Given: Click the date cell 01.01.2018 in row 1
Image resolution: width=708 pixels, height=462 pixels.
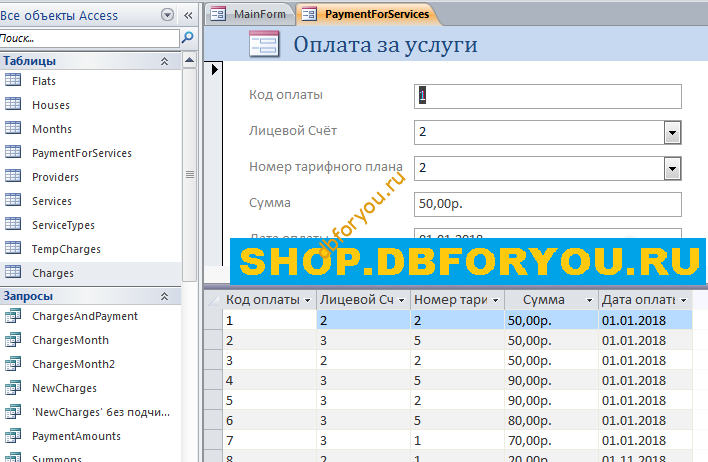Looking at the screenshot, I should [645, 321].
